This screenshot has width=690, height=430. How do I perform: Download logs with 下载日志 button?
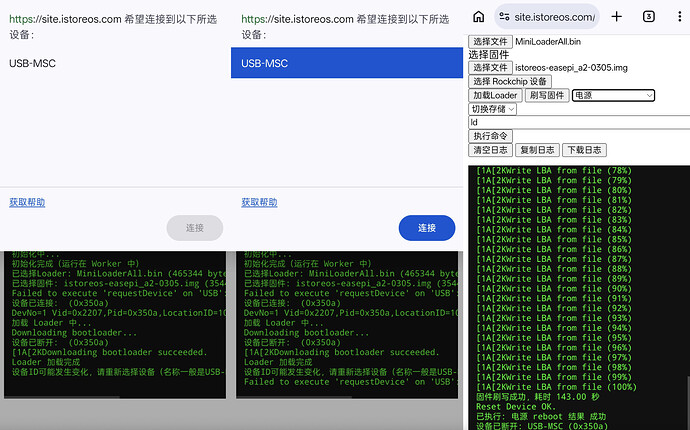(x=584, y=150)
